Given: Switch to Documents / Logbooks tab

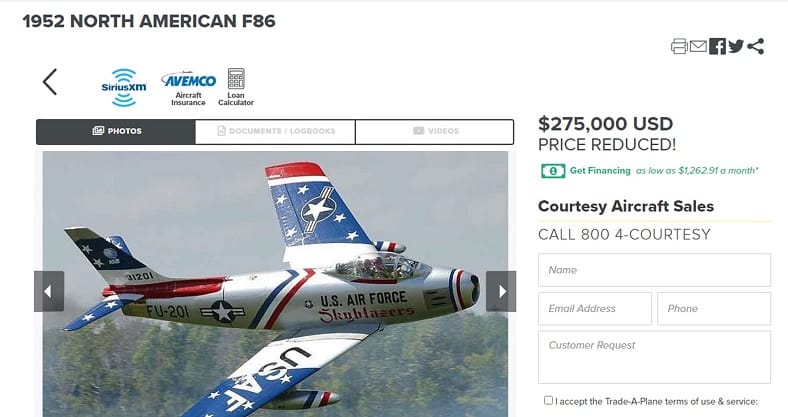Looking at the screenshot, I should pyautogui.click(x=275, y=132).
